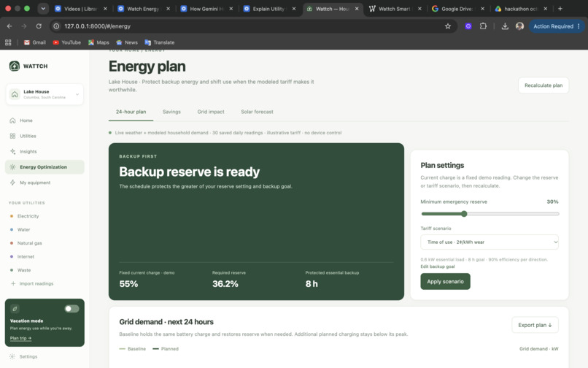Viewport: 588px width, 368px height.
Task: Click the Minimum emergency reserve slider handle
Action: tap(464, 214)
